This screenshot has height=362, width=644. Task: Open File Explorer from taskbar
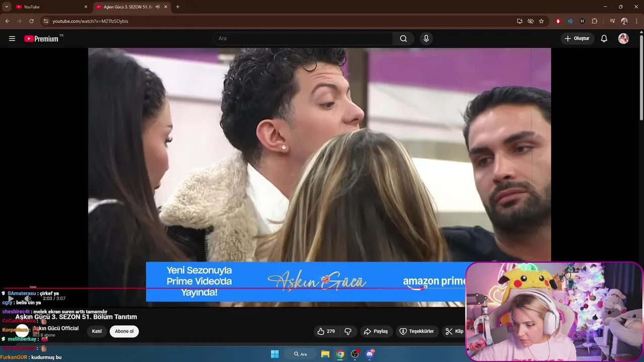[x=326, y=354]
